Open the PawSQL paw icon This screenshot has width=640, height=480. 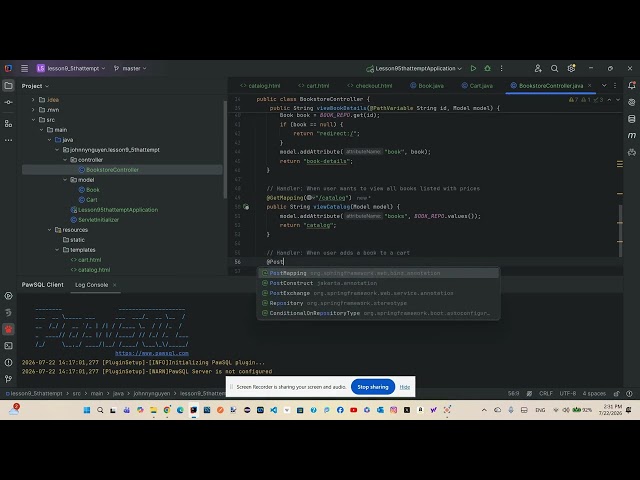tap(8, 329)
